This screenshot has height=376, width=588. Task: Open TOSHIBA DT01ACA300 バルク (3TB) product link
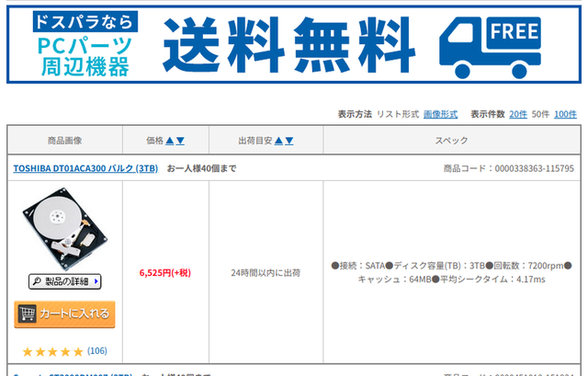85,168
